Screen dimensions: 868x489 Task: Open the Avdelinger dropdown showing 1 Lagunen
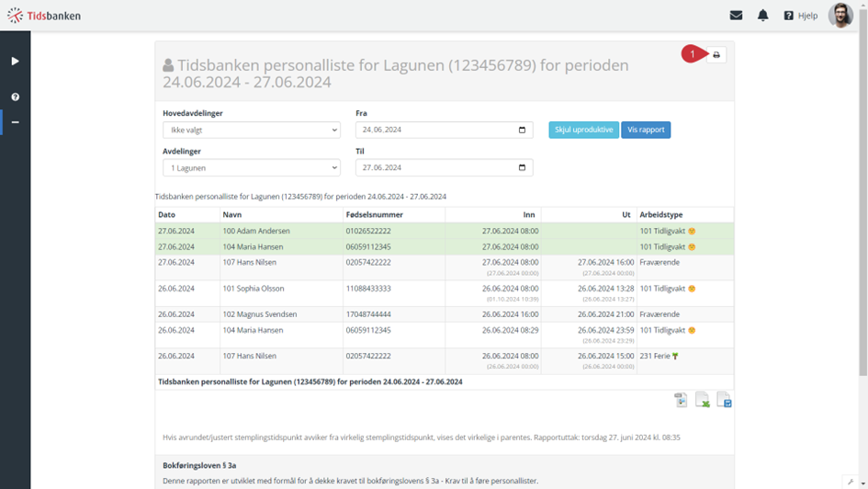pos(252,168)
